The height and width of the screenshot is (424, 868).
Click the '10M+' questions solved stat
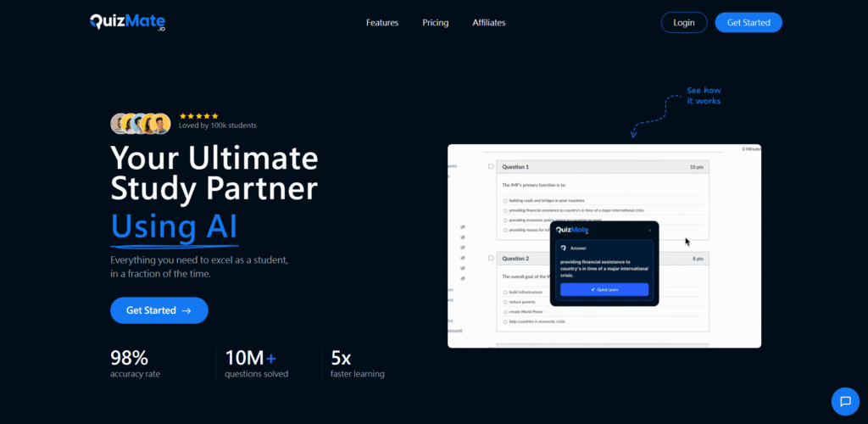coord(250,358)
